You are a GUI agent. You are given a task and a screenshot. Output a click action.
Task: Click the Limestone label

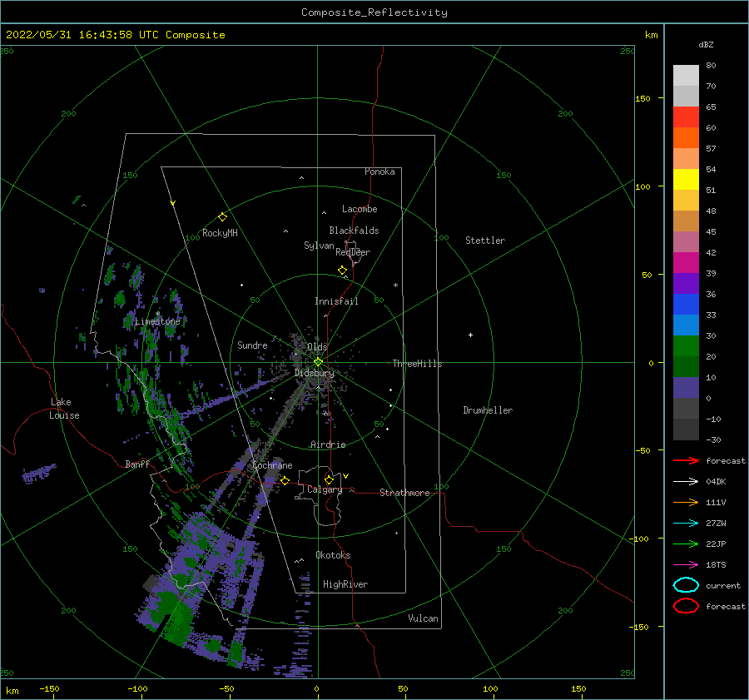click(x=157, y=321)
